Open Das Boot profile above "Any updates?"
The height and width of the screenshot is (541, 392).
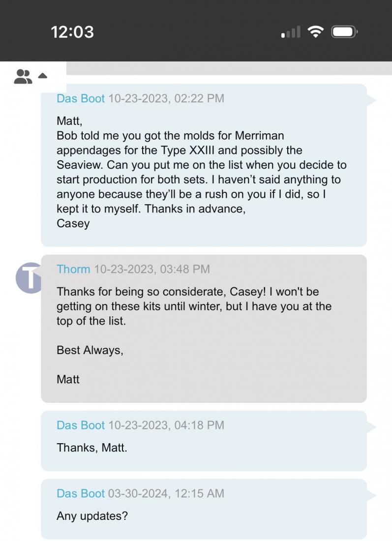(x=81, y=493)
